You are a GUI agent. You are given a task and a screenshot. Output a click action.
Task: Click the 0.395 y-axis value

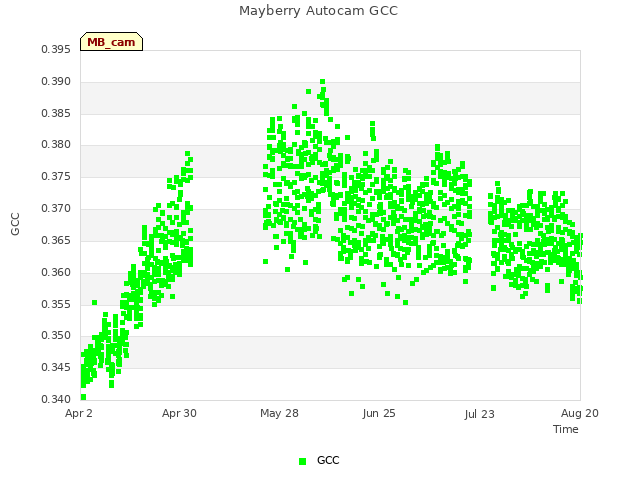56,50
